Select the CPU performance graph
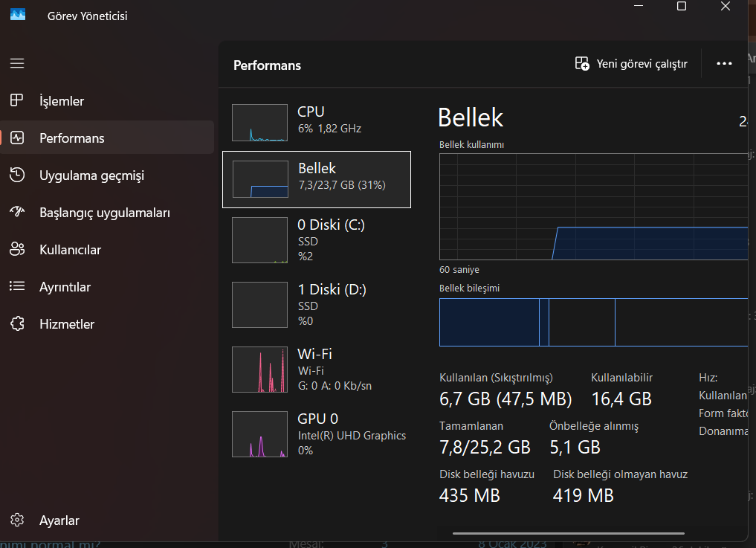The image size is (756, 548). point(259,123)
